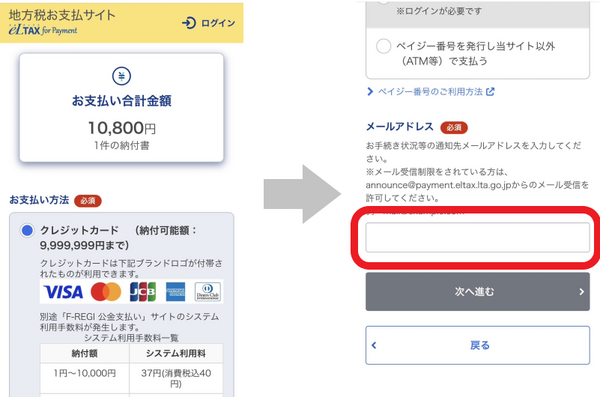Click the 1件の納付書 text

[122, 145]
